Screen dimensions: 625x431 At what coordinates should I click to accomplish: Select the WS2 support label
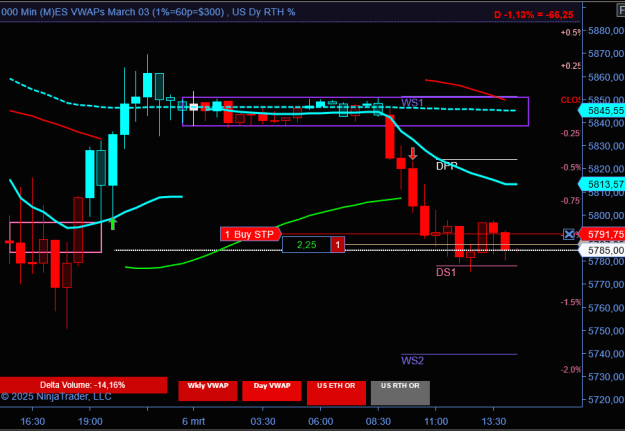(x=412, y=361)
